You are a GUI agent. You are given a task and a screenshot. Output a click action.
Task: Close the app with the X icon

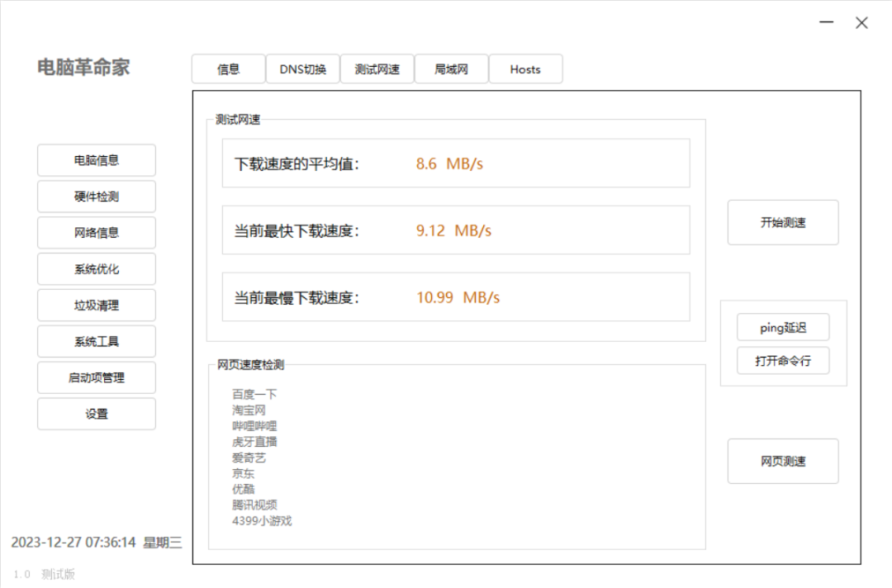[x=861, y=23]
